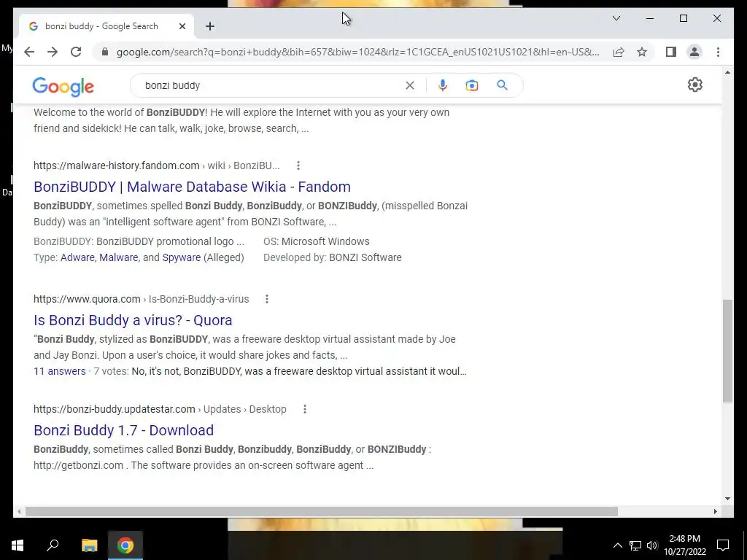Click the vertical scrollbar thumb
The width and height of the screenshot is (747, 560).
[x=727, y=351]
